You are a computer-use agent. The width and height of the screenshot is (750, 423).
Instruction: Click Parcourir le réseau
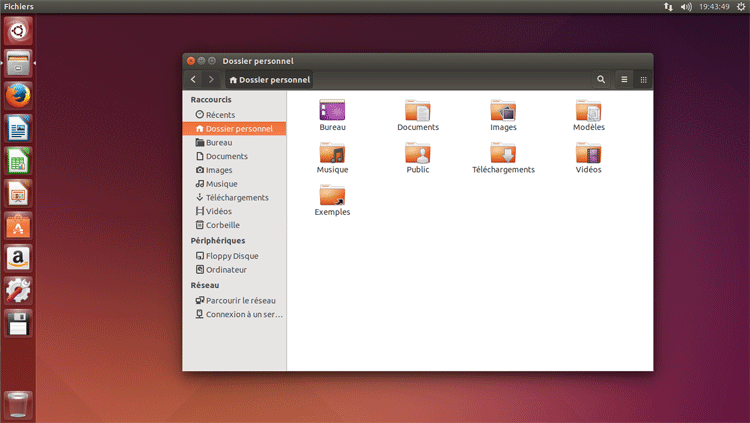[x=234, y=301]
